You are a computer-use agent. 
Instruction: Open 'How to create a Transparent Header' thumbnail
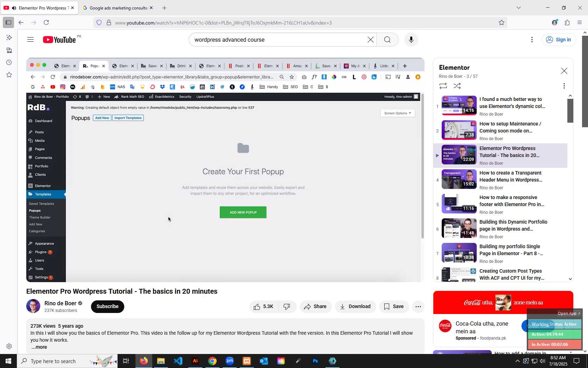[459, 179]
